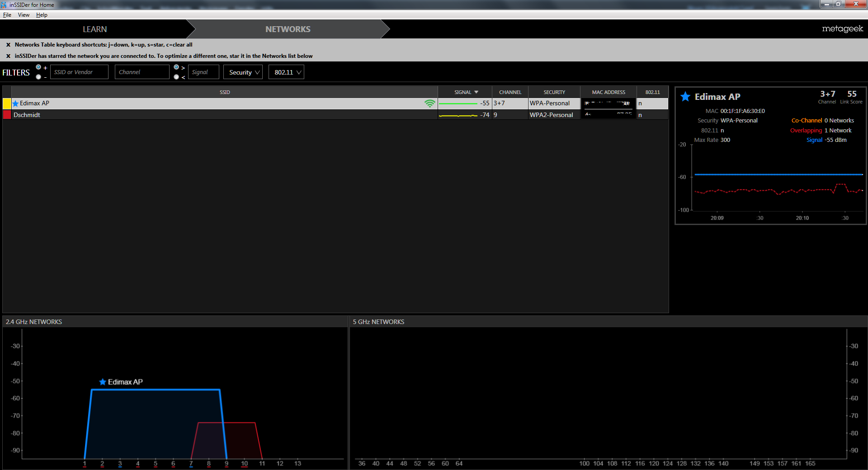Screen dimensions: 868x470
Task: Click the Overlapping label
Action: (806, 131)
